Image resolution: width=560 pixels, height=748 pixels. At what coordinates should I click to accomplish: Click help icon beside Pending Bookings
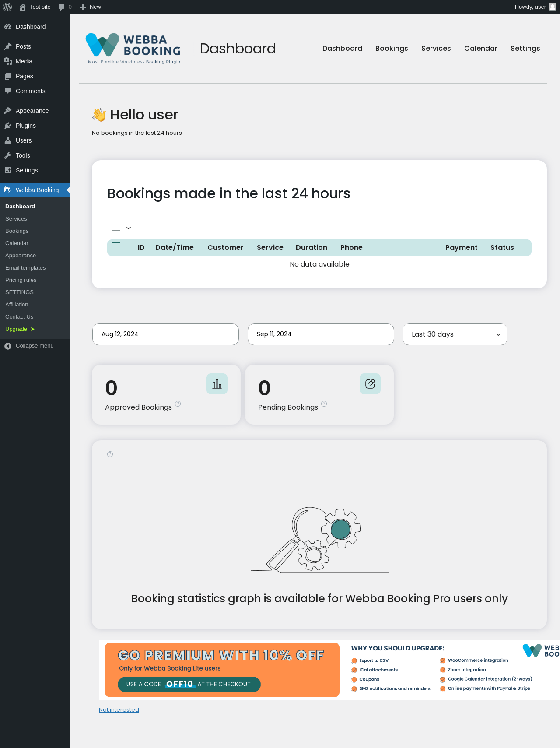click(x=324, y=404)
